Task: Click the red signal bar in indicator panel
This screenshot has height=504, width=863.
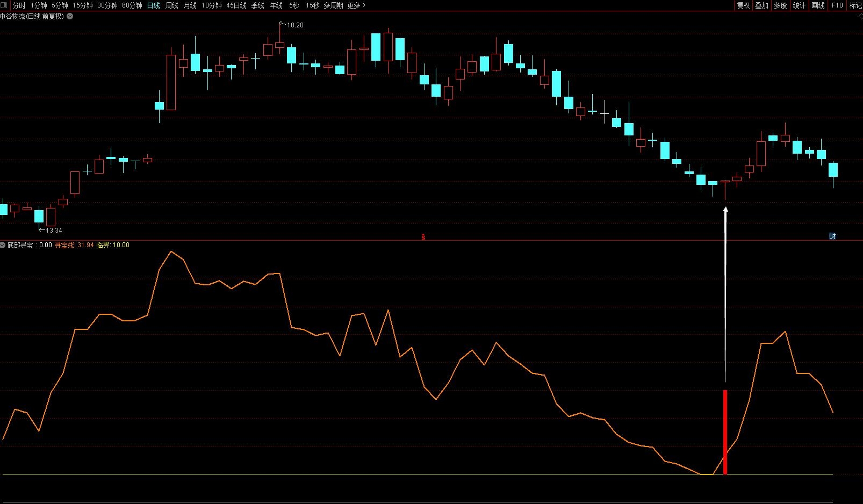Action: [x=725, y=432]
